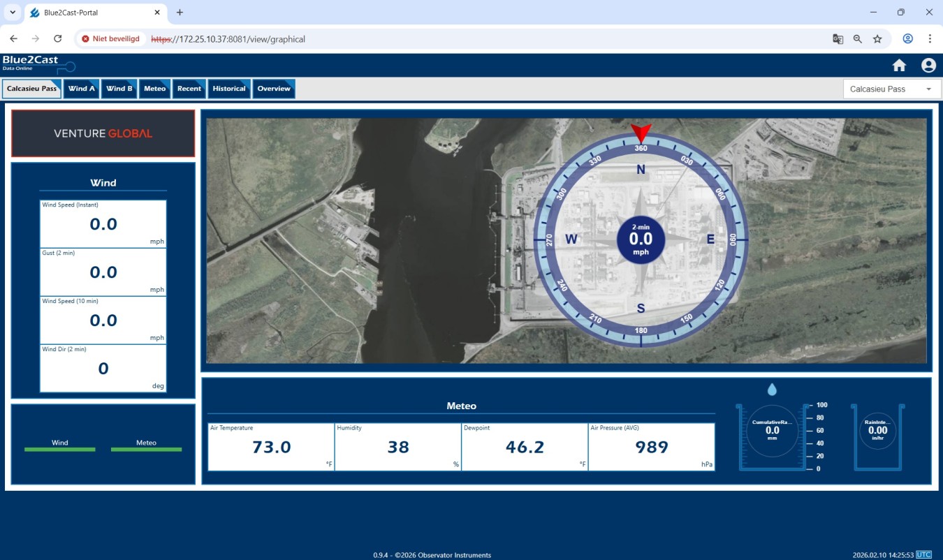This screenshot has width=943, height=560.
Task: Open the Google Translate page icon
Action: click(838, 39)
